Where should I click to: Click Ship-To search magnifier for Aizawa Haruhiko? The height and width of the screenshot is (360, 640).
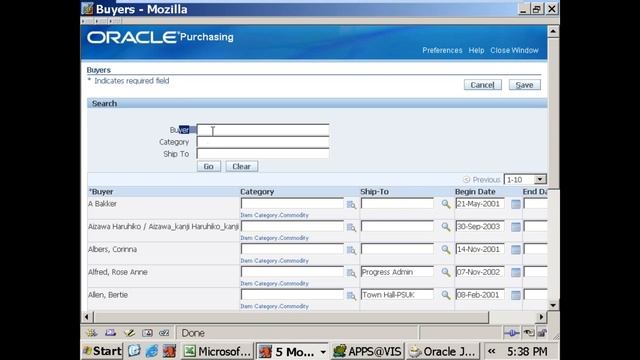pos(446,227)
